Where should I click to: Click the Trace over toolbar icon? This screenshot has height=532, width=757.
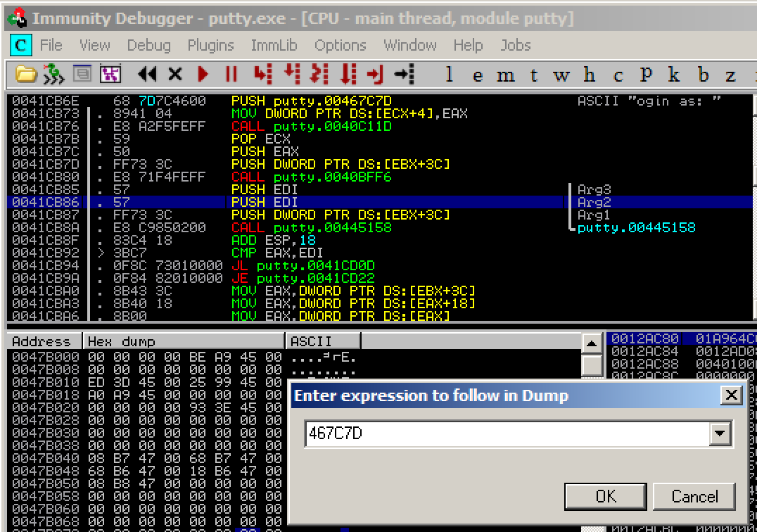click(x=348, y=75)
